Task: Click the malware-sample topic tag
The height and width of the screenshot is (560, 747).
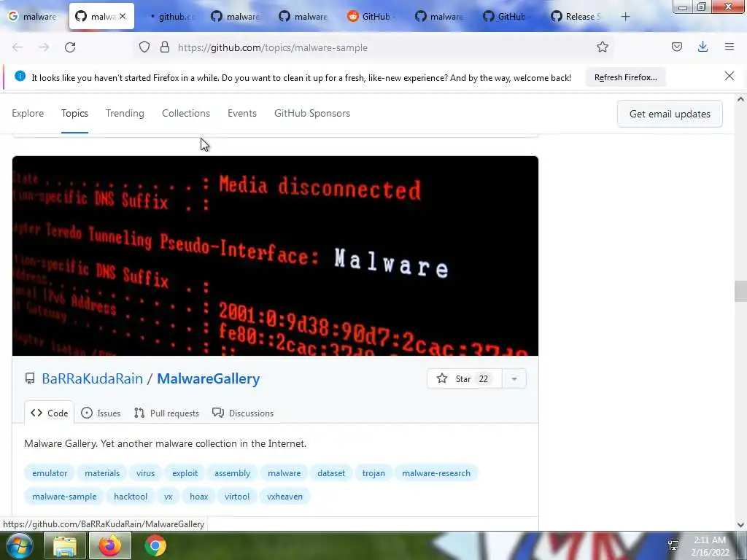Action: pyautogui.click(x=64, y=496)
